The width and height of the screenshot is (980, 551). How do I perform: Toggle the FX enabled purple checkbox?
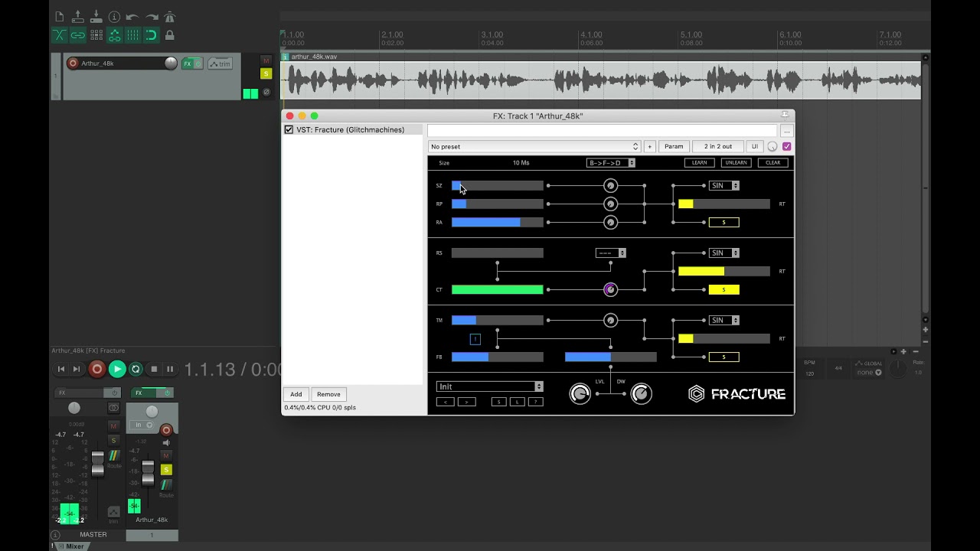point(786,146)
